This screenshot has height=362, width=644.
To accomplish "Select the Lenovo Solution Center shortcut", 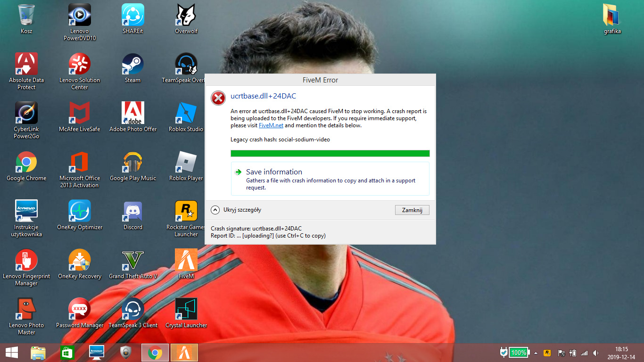I will pos(80,71).
